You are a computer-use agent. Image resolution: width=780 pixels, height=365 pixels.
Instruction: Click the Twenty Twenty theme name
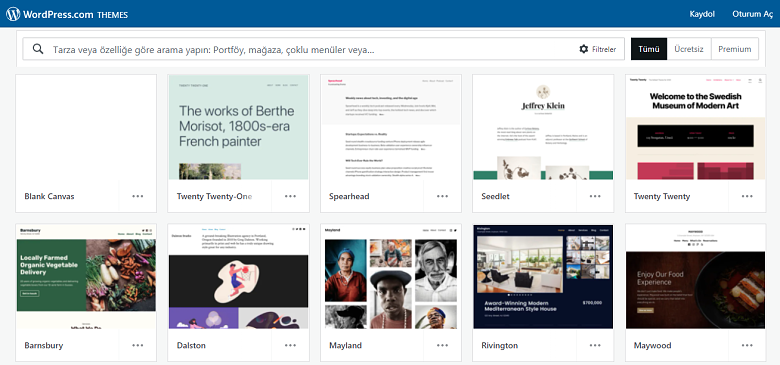coord(662,196)
